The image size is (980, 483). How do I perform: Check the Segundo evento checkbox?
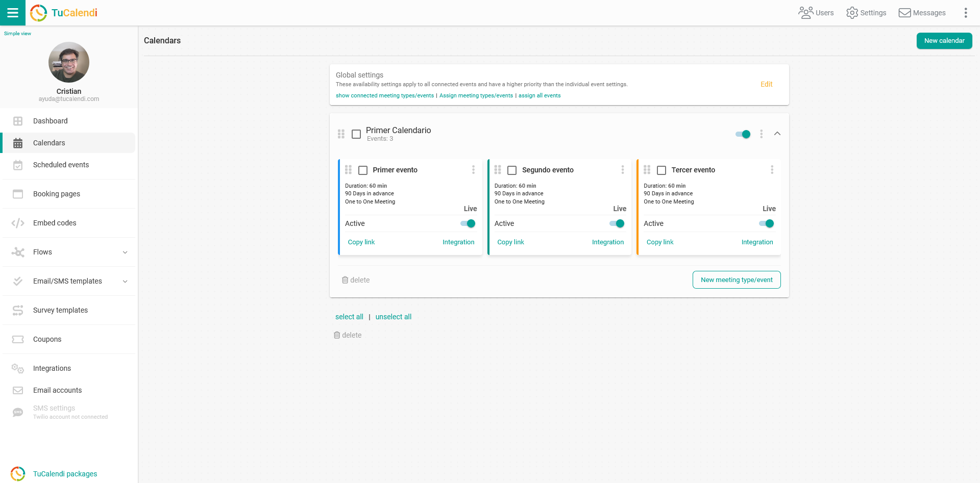coord(512,170)
